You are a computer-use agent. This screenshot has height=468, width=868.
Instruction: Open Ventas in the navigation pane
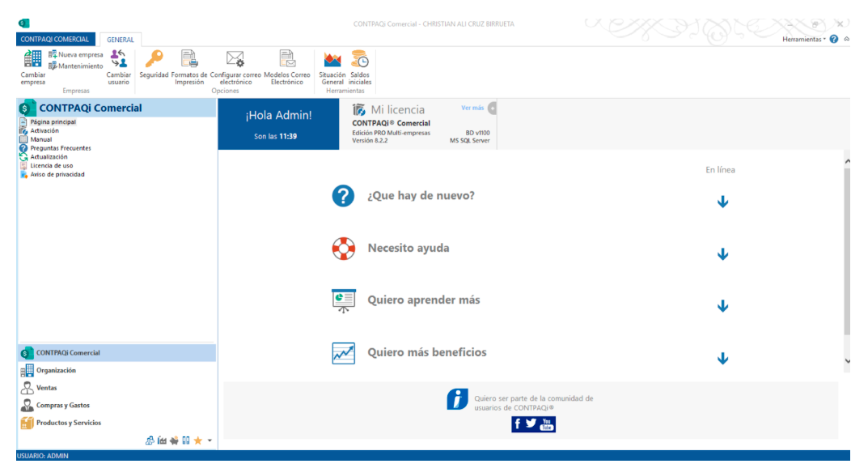tap(47, 388)
